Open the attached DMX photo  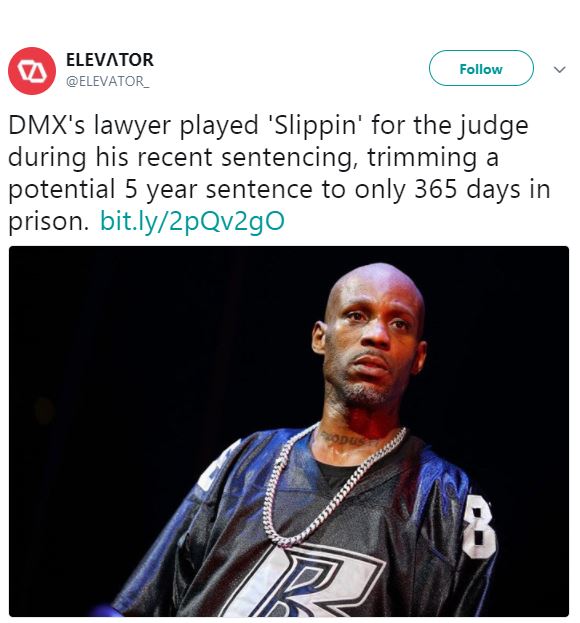click(x=289, y=431)
